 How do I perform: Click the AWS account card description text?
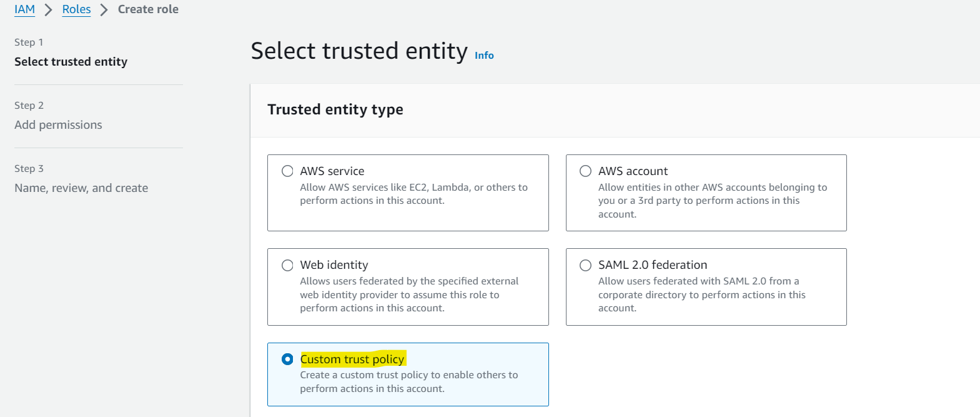(x=713, y=201)
